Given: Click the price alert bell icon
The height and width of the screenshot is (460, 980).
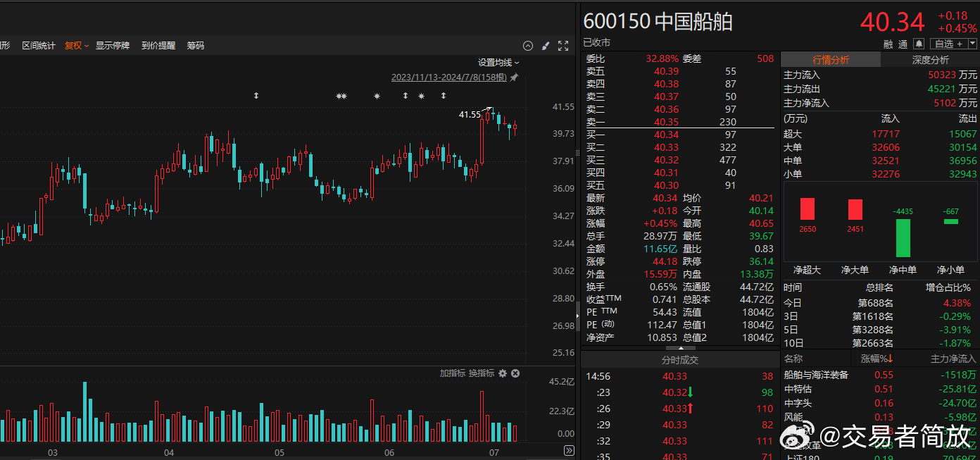Looking at the screenshot, I should (x=919, y=44).
